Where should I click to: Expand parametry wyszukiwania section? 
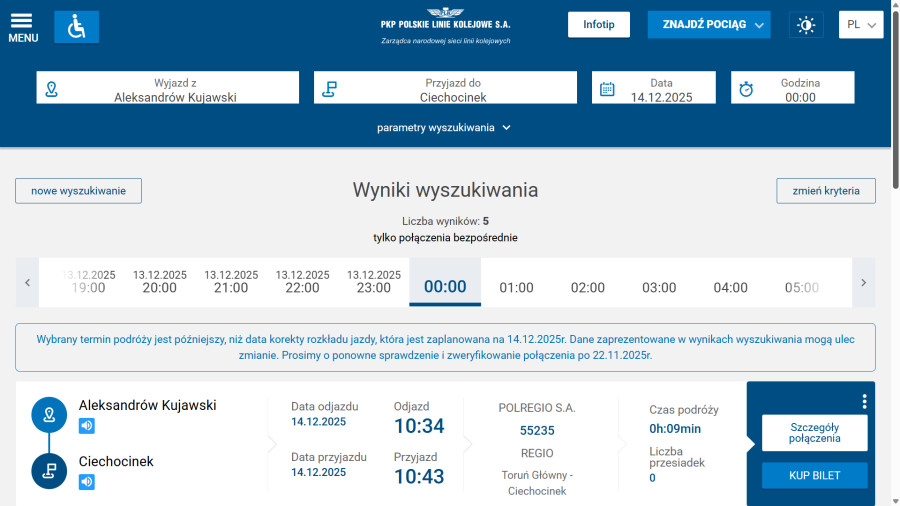(444, 128)
